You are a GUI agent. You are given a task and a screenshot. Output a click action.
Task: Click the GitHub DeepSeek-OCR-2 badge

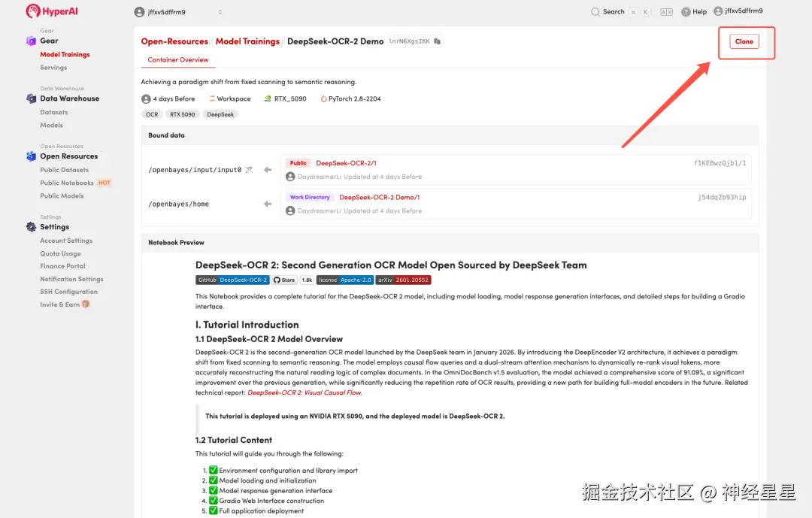tap(232, 280)
